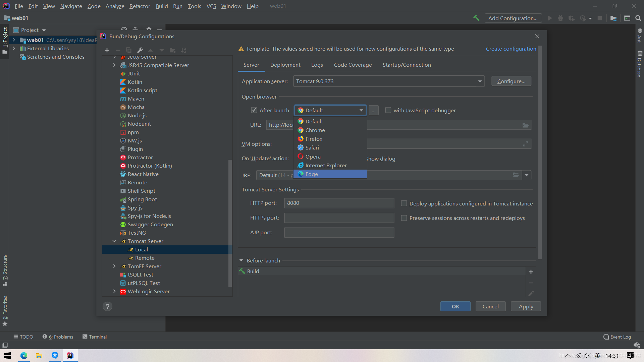The height and width of the screenshot is (362, 644).
Task: Click the HTTP port input field
Action: [x=339, y=203]
